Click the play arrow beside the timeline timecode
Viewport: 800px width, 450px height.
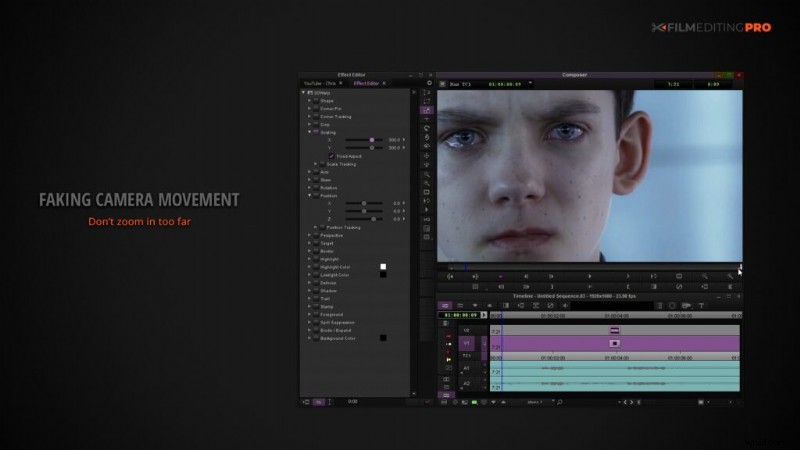[484, 315]
